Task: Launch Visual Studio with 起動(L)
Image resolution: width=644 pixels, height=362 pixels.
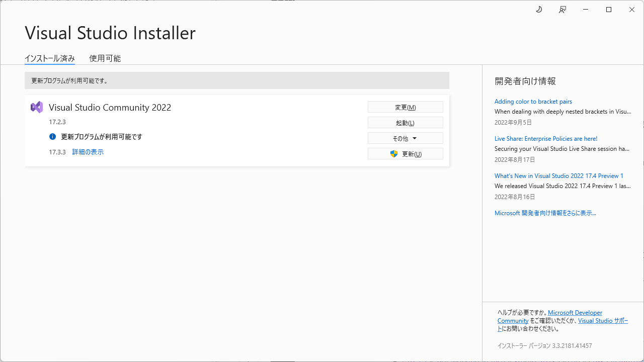Action: click(x=406, y=123)
